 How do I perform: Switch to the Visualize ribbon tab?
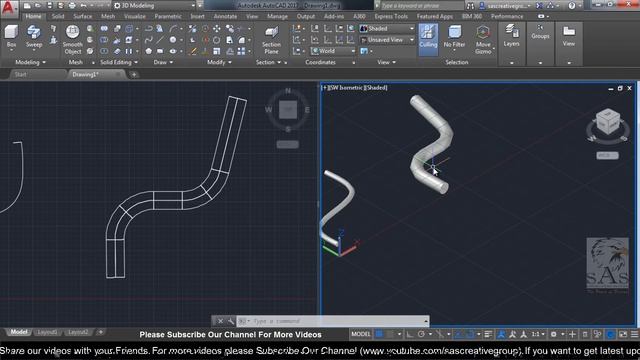click(x=135, y=16)
